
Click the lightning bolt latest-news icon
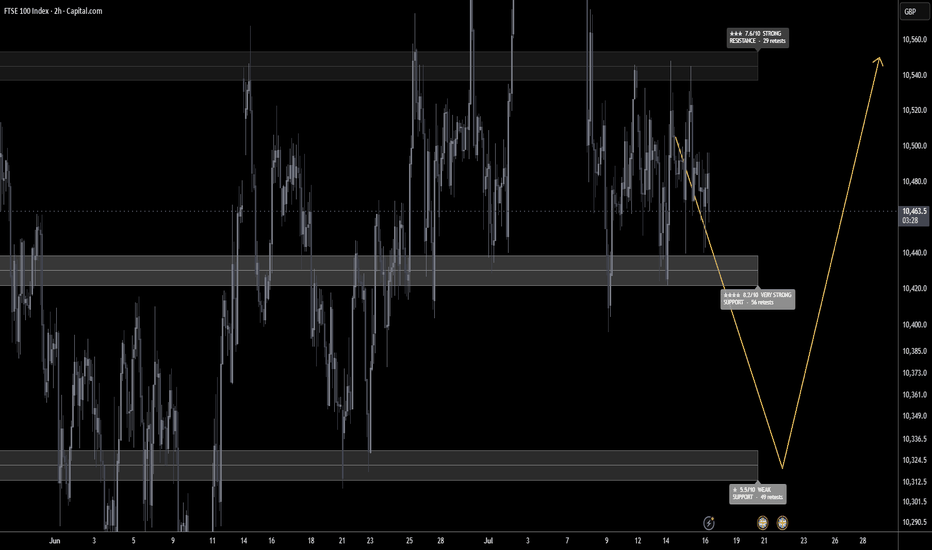[709, 523]
